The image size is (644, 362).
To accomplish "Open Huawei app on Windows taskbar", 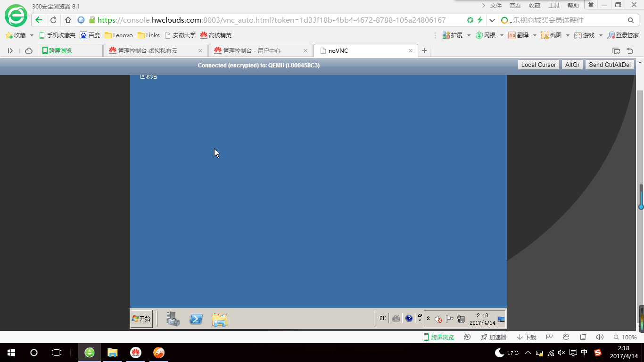I will [136, 353].
